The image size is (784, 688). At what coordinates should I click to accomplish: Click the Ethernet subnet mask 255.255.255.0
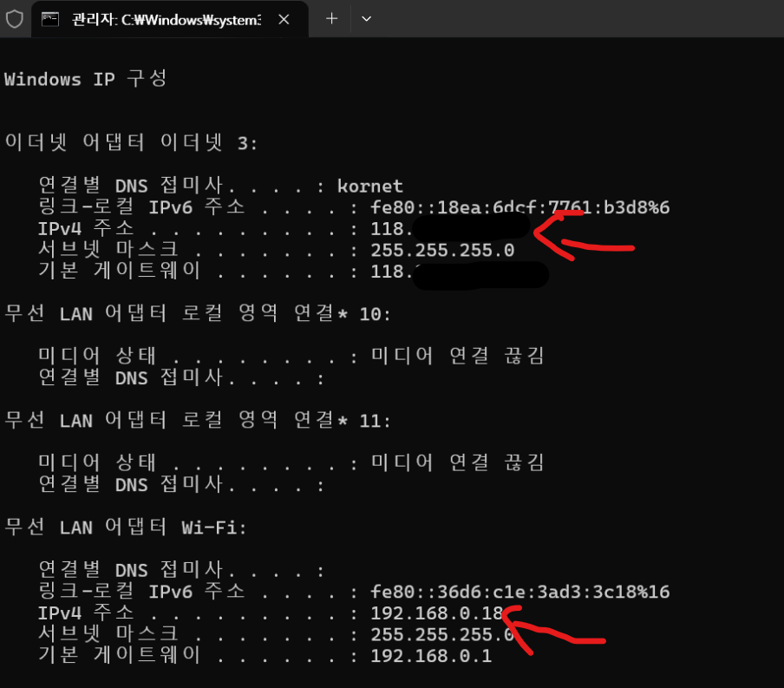[x=442, y=250]
